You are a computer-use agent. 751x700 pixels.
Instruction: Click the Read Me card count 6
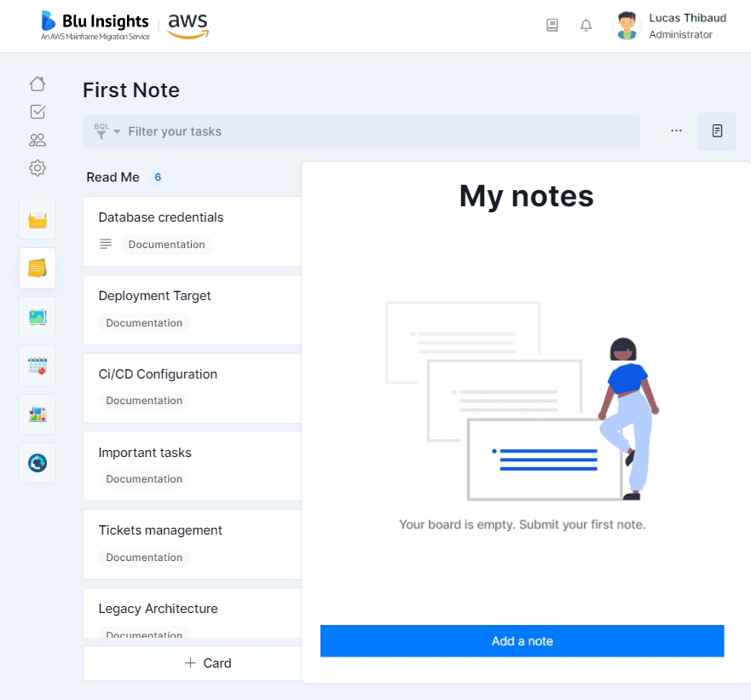[158, 177]
